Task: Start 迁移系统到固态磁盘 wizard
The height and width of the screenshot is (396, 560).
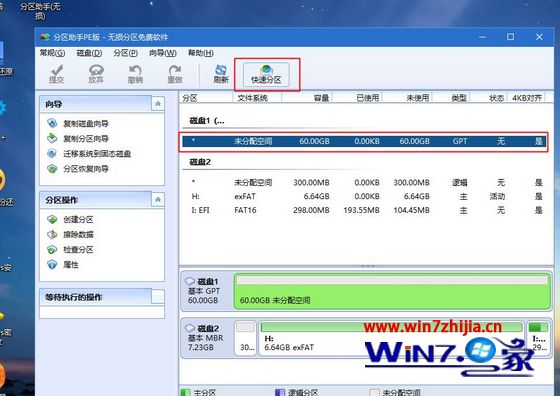Action: coord(97,154)
